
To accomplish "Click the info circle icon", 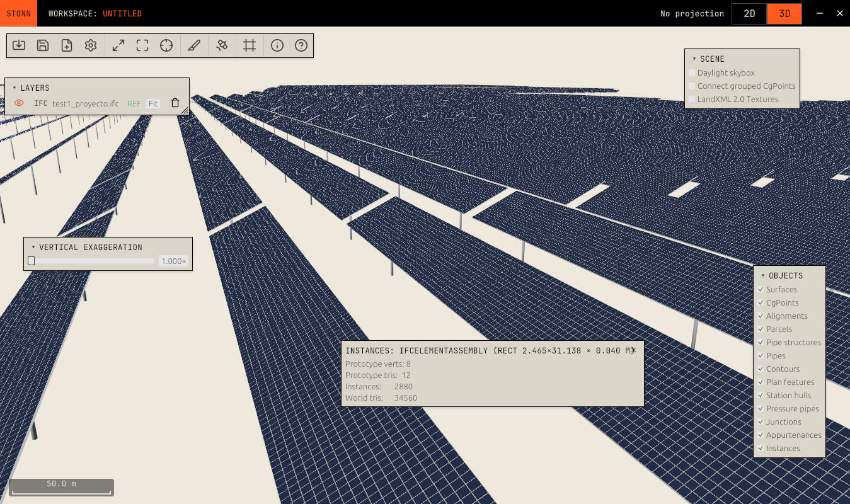I will pos(277,45).
